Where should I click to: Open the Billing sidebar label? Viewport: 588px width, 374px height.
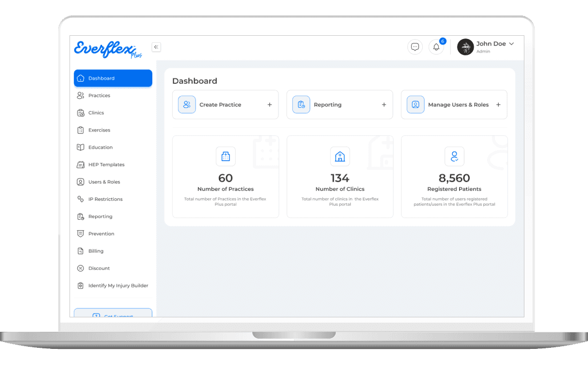pyautogui.click(x=96, y=251)
